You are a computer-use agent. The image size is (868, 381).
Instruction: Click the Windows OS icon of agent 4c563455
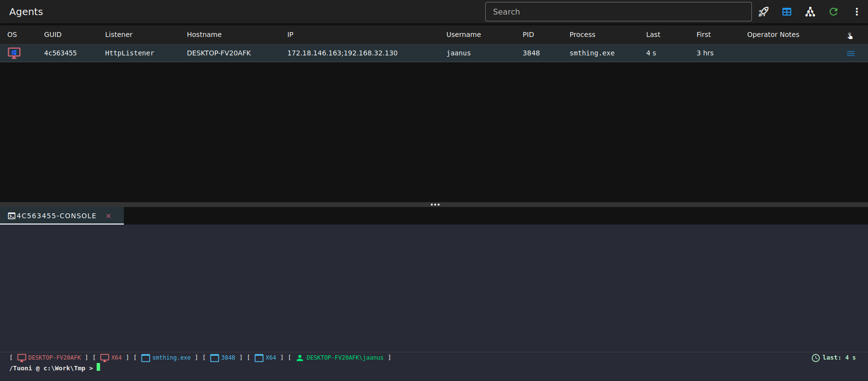pyautogui.click(x=14, y=53)
